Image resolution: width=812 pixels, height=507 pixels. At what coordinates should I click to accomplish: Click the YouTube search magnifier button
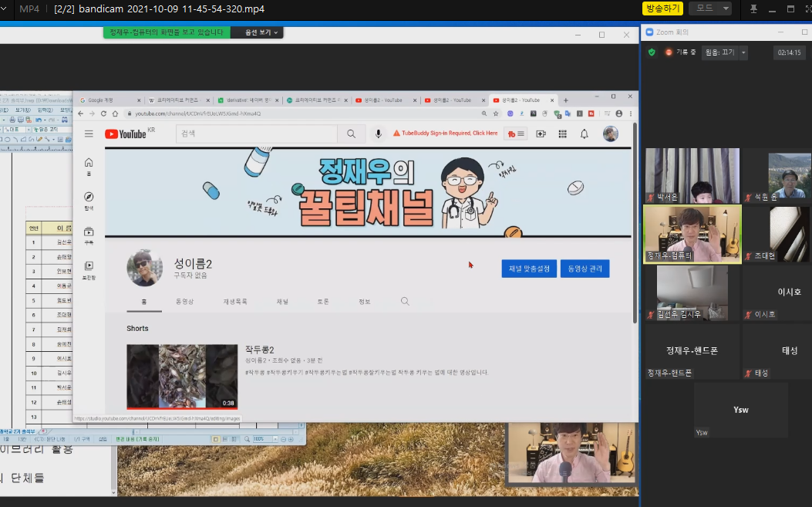coord(351,134)
